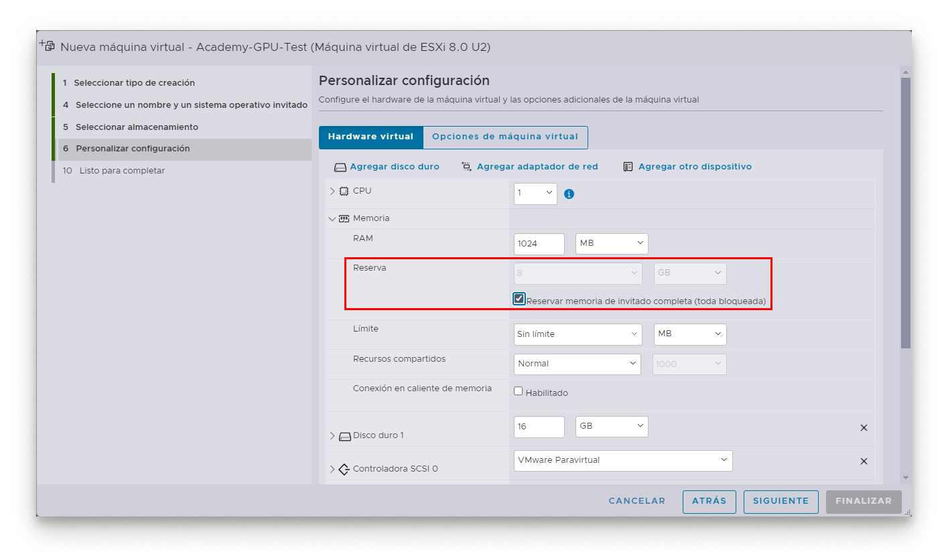948x560 pixels.
Task: Click the SIGUIENTE button
Action: tap(781, 501)
